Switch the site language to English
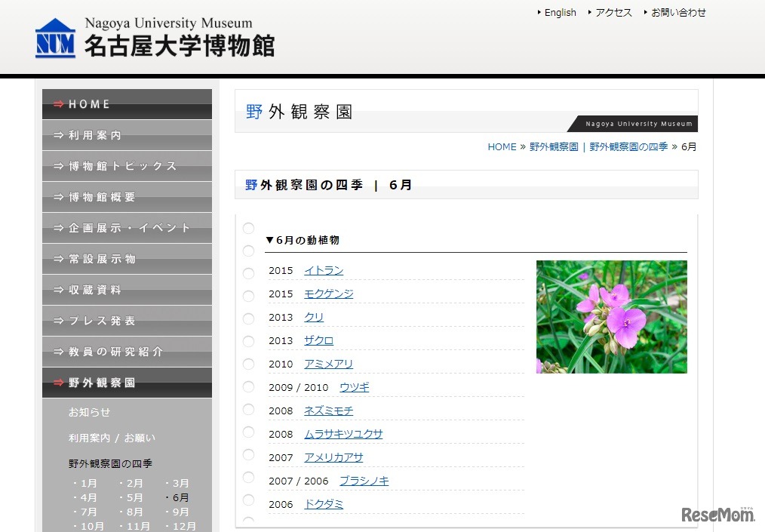The width and height of the screenshot is (765, 532). 559,12
